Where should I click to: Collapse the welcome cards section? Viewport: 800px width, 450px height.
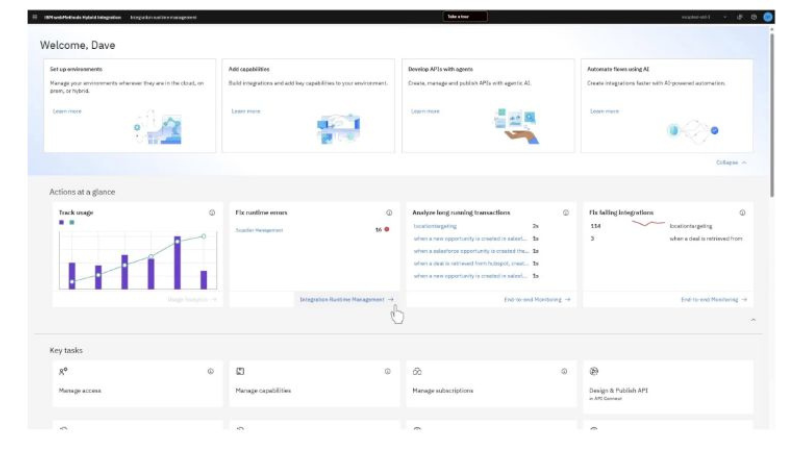(731, 162)
